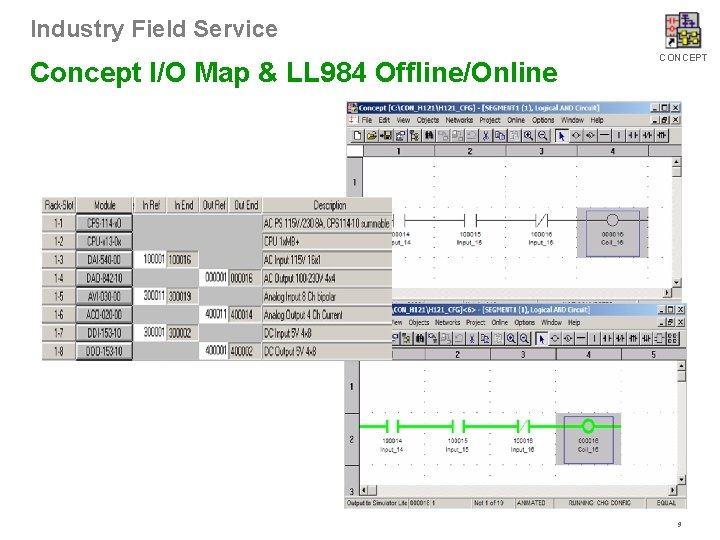Click the DDO-153-10 module button

104,351
